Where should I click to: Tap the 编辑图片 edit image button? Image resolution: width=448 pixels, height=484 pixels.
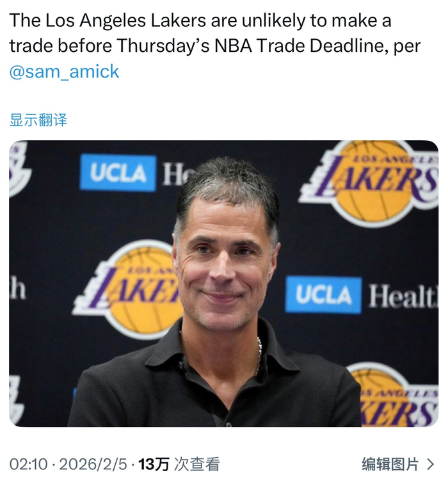[390, 464]
